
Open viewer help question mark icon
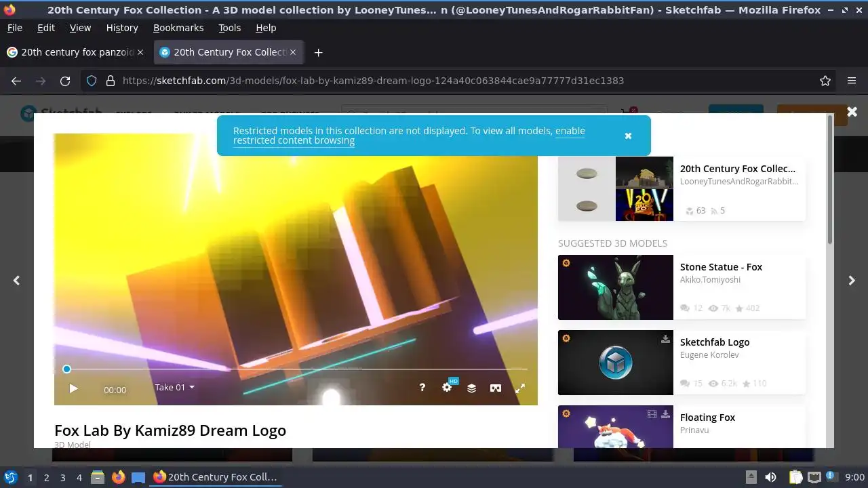coord(422,388)
